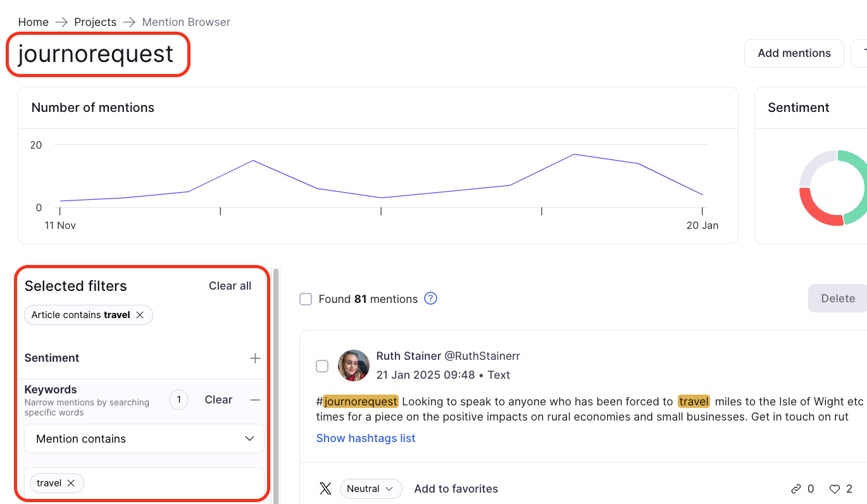Click the filter panel vertical scrollbar

[x=275, y=386]
